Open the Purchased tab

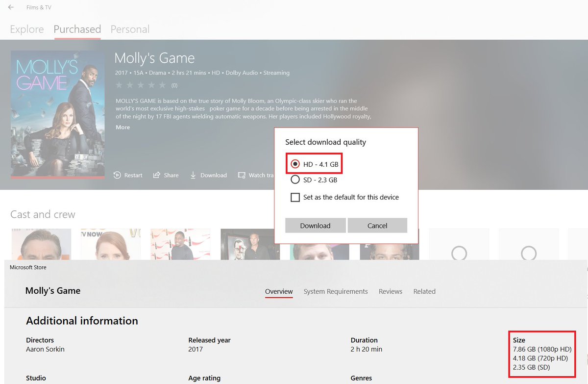[x=77, y=29]
